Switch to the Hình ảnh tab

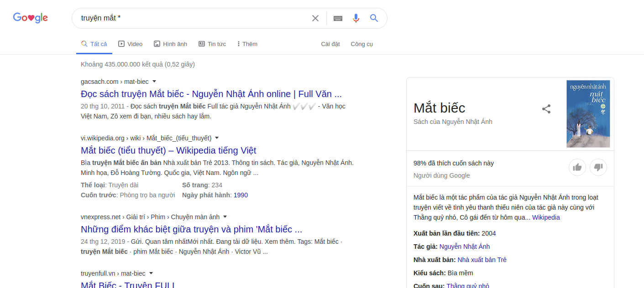click(x=171, y=44)
